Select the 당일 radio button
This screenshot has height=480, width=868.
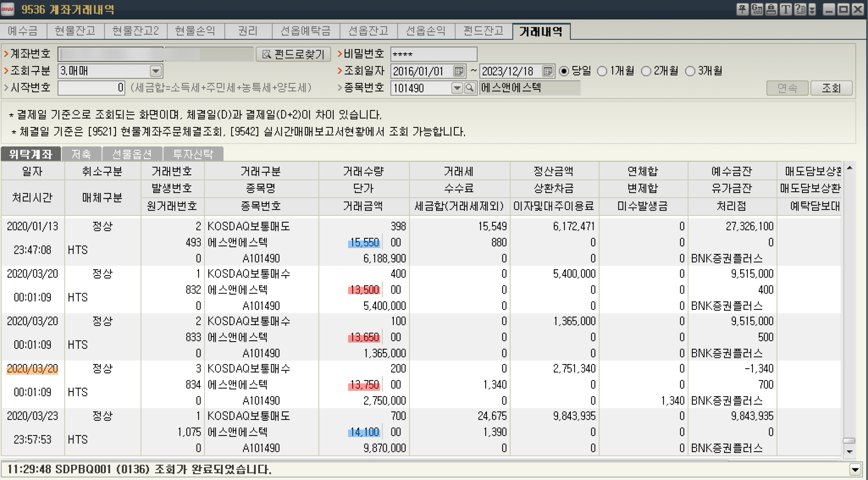pyautogui.click(x=564, y=71)
